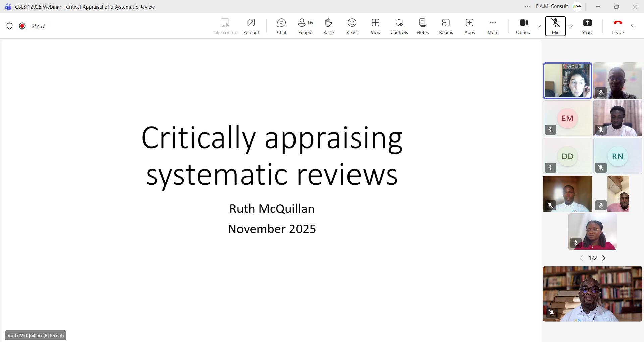644x342 pixels.
Task: Unmute the Mic
Action: [555, 26]
